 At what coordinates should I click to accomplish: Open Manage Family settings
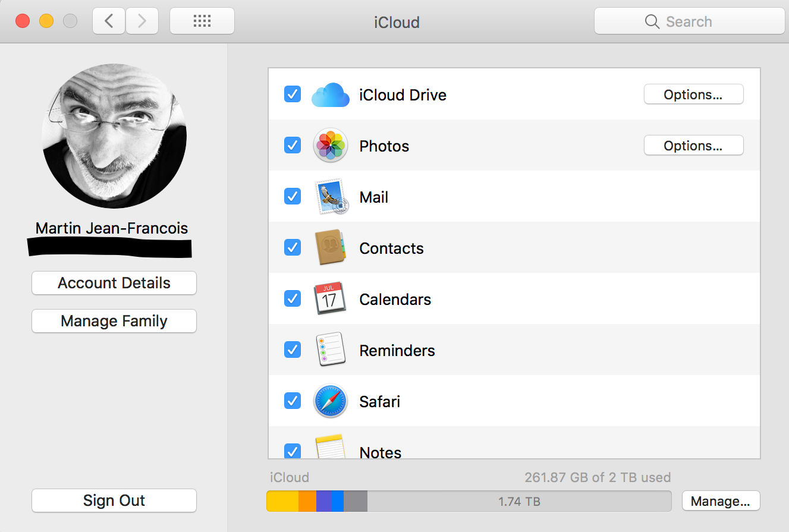pyautogui.click(x=114, y=321)
